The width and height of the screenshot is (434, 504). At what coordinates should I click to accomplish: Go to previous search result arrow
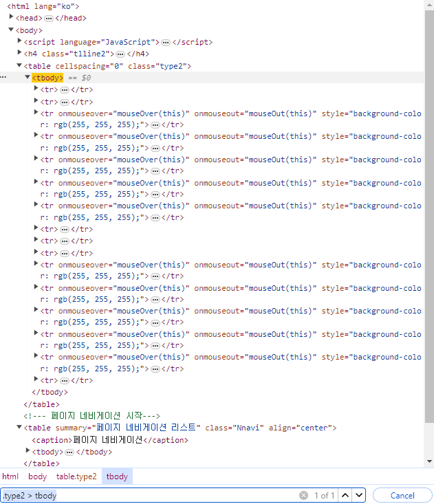tap(345, 495)
